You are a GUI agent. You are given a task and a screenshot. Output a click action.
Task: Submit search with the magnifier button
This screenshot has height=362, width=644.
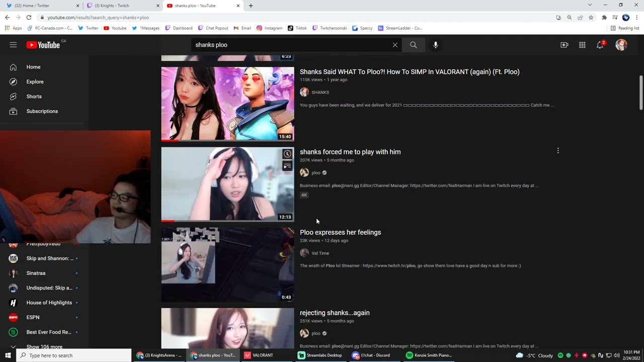click(x=413, y=45)
